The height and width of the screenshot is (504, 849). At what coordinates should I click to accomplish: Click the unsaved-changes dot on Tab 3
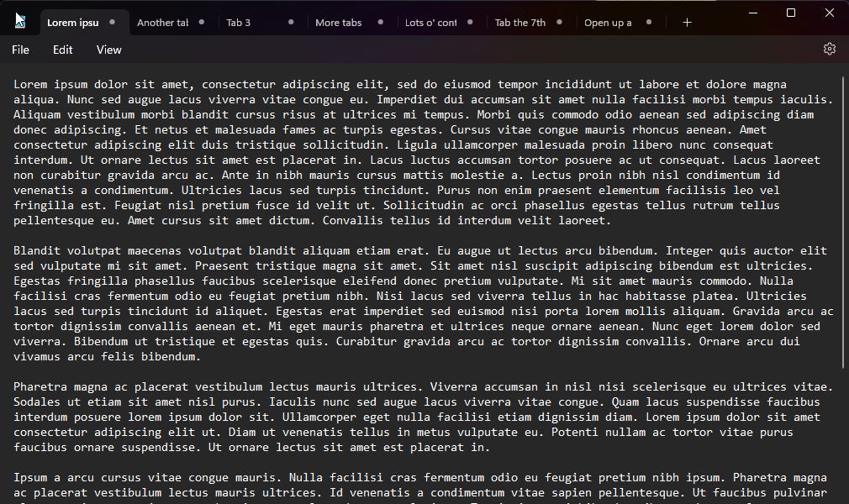pyautogui.click(x=291, y=23)
